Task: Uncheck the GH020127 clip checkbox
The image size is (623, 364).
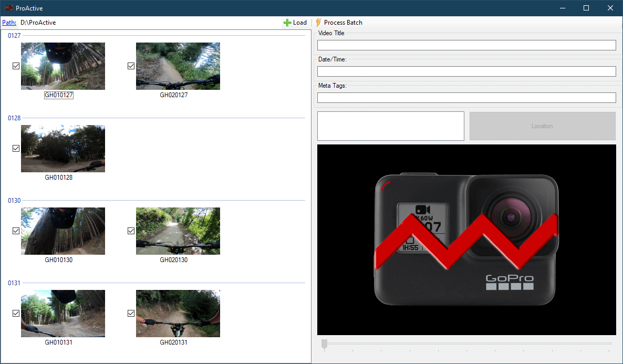Action: click(x=131, y=66)
